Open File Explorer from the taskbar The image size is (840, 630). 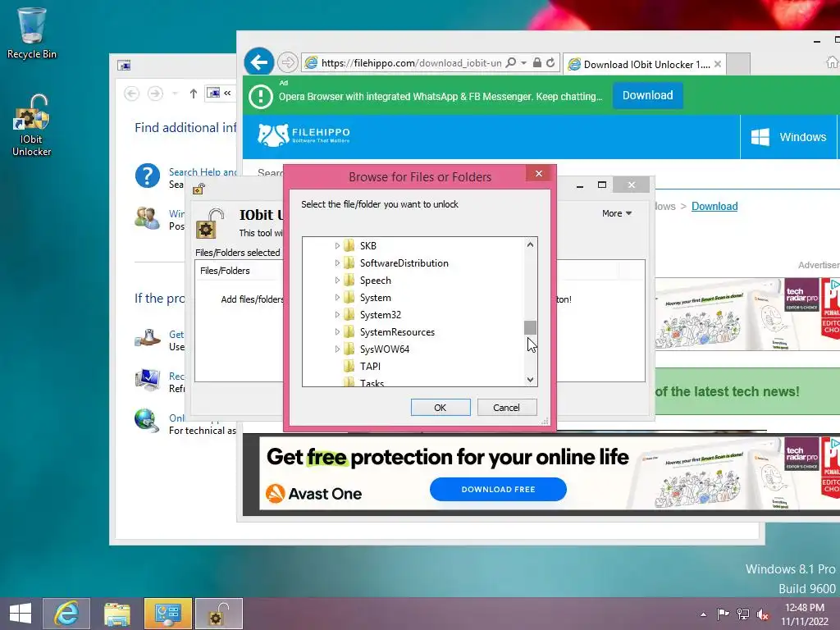point(117,614)
